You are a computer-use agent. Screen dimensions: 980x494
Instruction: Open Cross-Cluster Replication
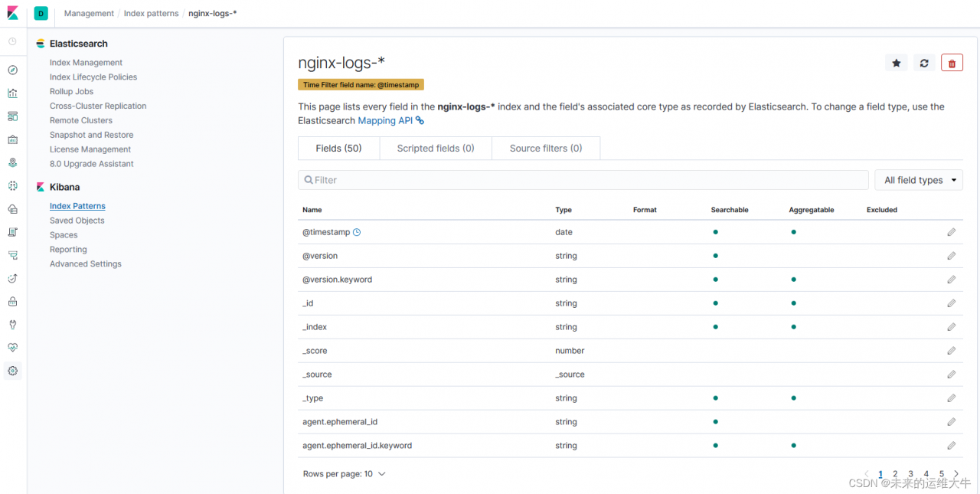[98, 106]
